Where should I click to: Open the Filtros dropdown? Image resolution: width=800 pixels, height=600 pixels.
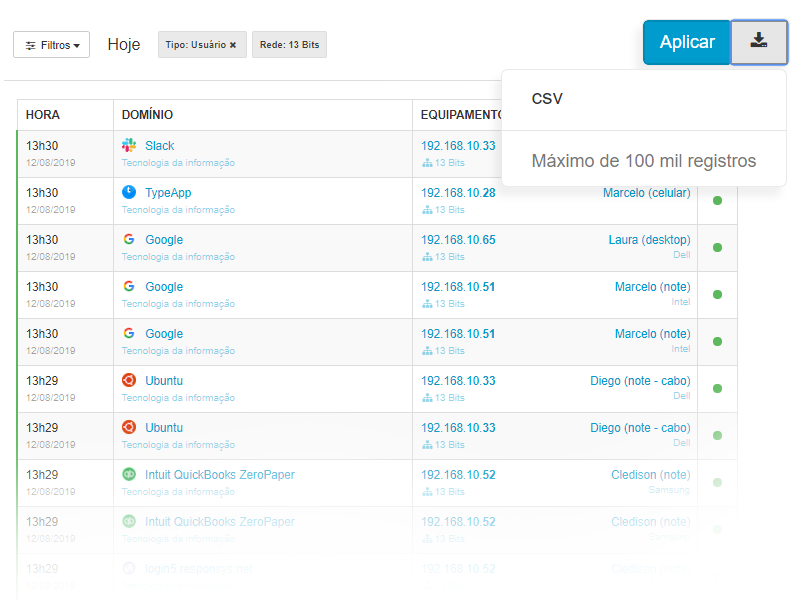[x=52, y=45]
